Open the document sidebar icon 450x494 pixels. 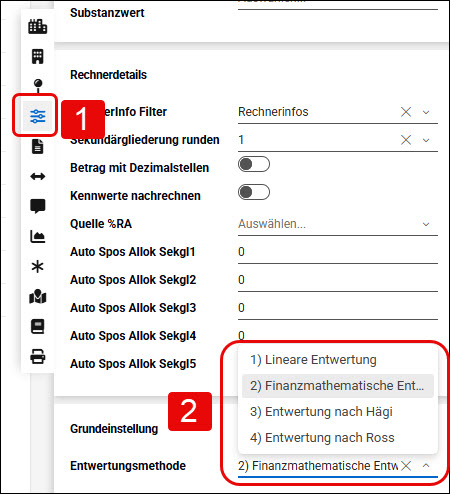[x=38, y=146]
